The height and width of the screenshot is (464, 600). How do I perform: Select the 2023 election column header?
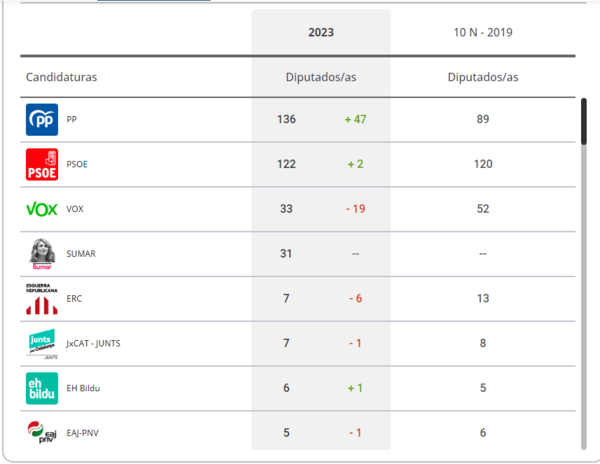(x=321, y=33)
